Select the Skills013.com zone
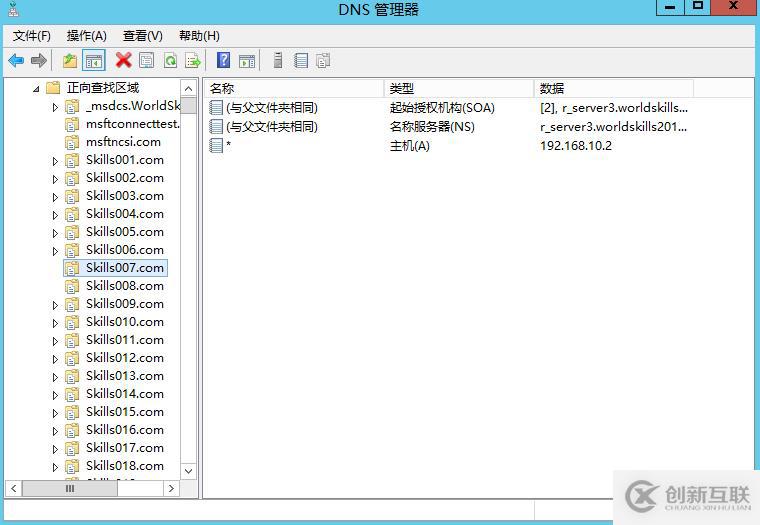Screen dimensions: 760x525 [x=125, y=376]
